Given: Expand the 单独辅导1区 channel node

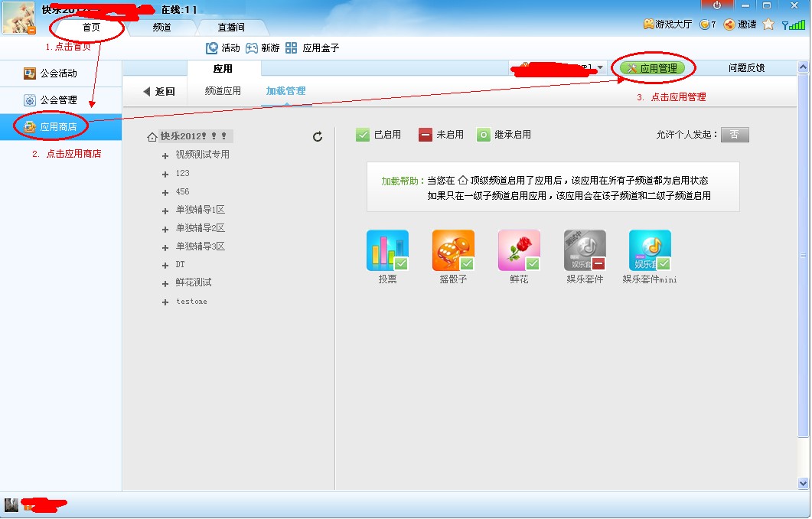Looking at the screenshot, I should tap(165, 211).
